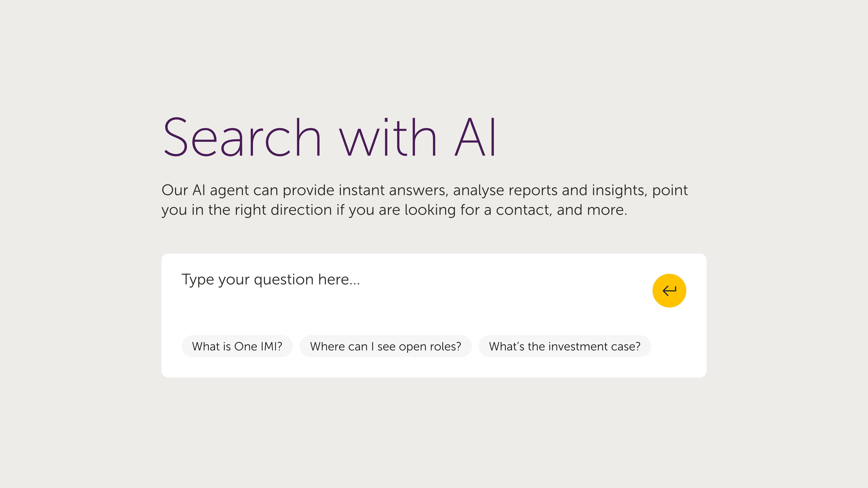Image resolution: width=868 pixels, height=488 pixels.
Task: Send the query using the round yellow button
Action: pos(669,290)
